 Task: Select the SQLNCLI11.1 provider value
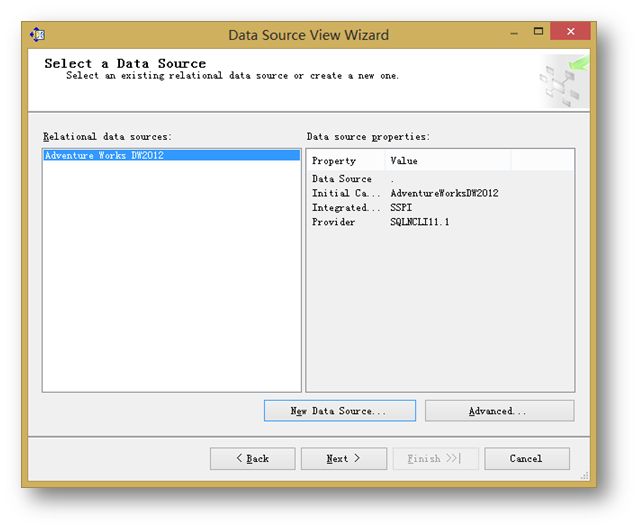420,222
